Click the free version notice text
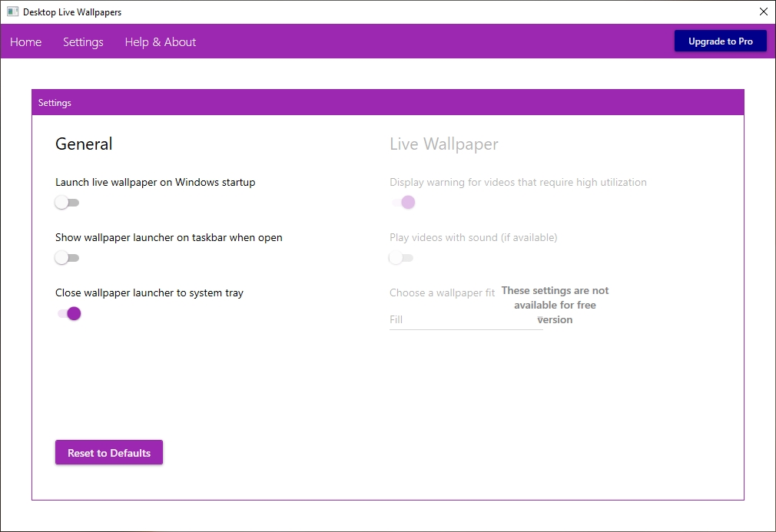The height and width of the screenshot is (532, 776). pos(555,305)
